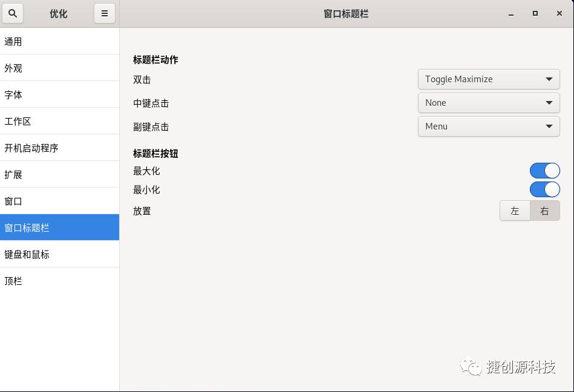Select 外观 in the sidebar

pyautogui.click(x=60, y=68)
